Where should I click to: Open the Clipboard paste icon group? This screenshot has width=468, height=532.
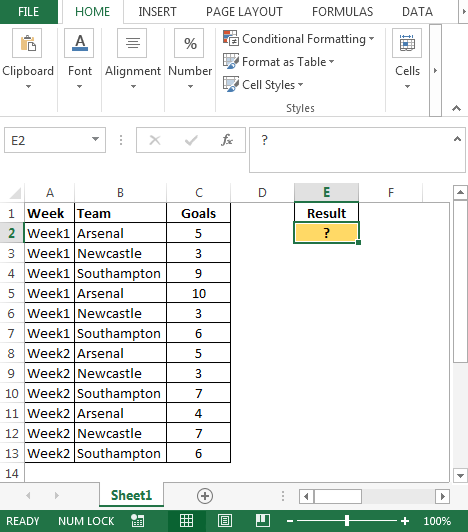[x=27, y=43]
